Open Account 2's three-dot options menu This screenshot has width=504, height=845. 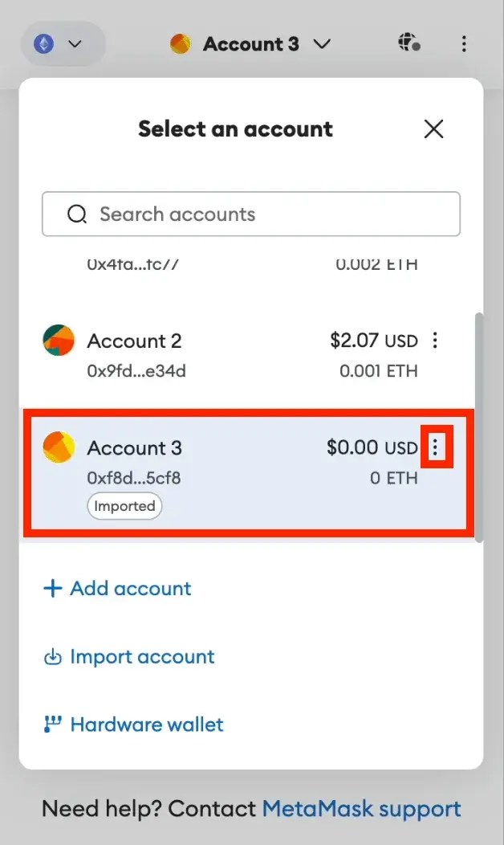(x=434, y=340)
